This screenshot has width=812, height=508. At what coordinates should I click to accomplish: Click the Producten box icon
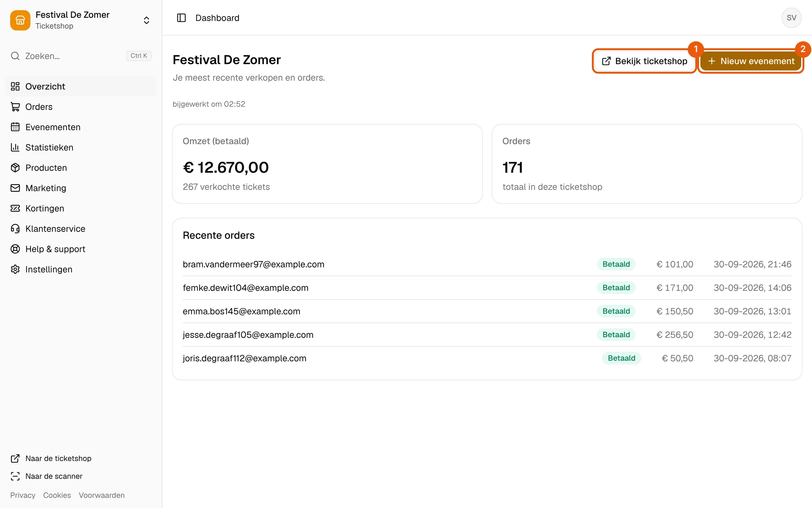point(15,168)
